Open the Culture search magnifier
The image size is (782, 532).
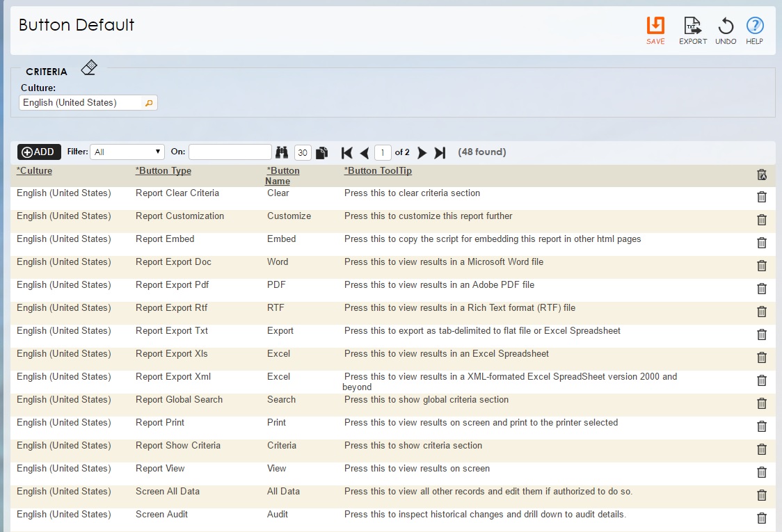tap(149, 103)
